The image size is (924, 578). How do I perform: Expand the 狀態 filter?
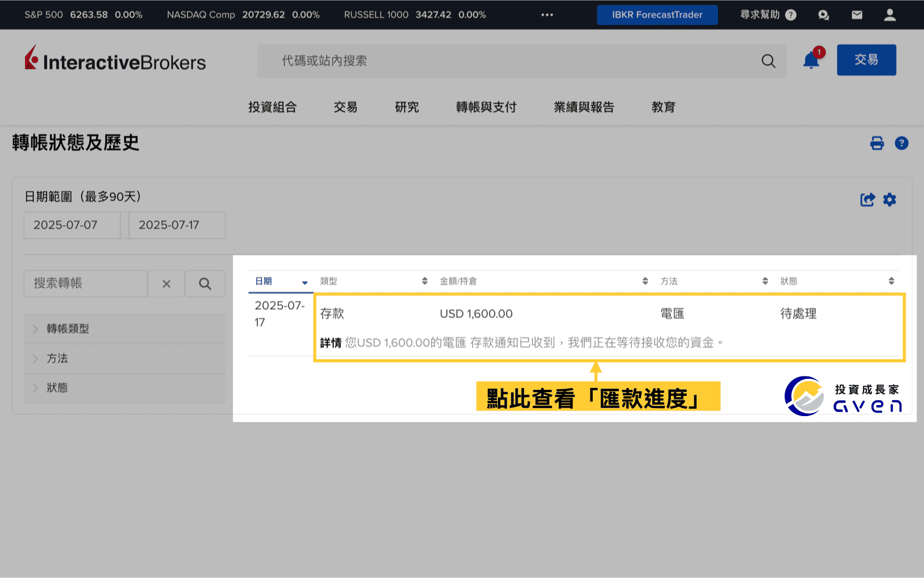pos(125,387)
